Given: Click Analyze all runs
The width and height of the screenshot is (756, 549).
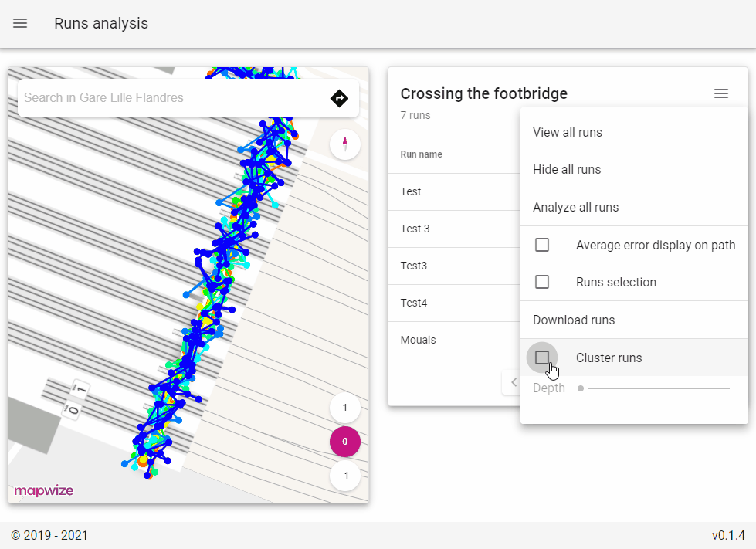Looking at the screenshot, I should click(575, 207).
